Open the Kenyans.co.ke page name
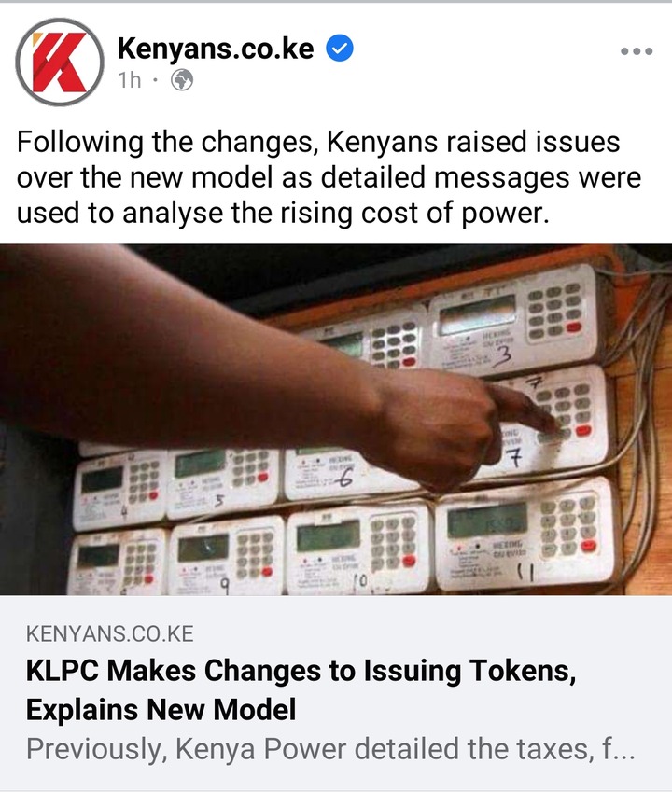The width and height of the screenshot is (672, 792). pyautogui.click(x=216, y=49)
